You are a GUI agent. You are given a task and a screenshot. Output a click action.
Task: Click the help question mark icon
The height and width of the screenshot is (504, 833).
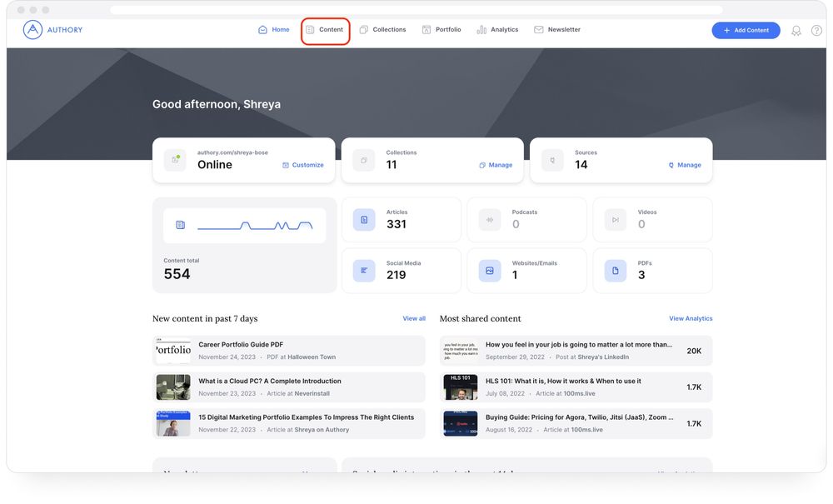click(x=816, y=31)
